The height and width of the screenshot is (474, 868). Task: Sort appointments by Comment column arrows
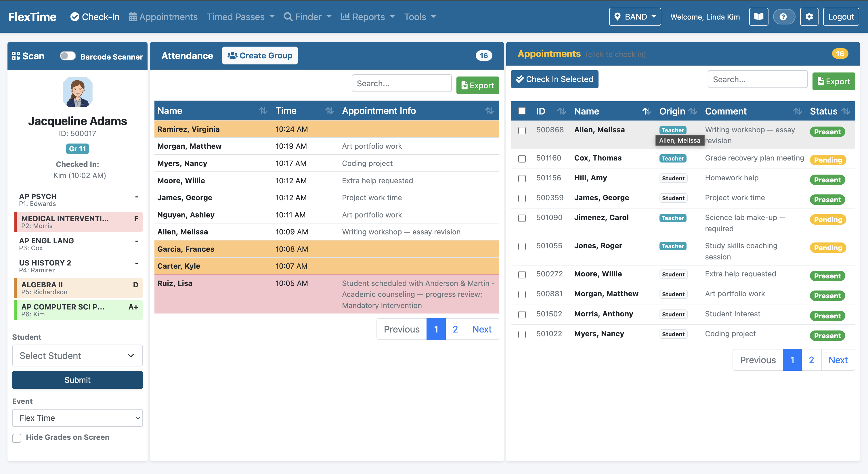click(x=797, y=111)
